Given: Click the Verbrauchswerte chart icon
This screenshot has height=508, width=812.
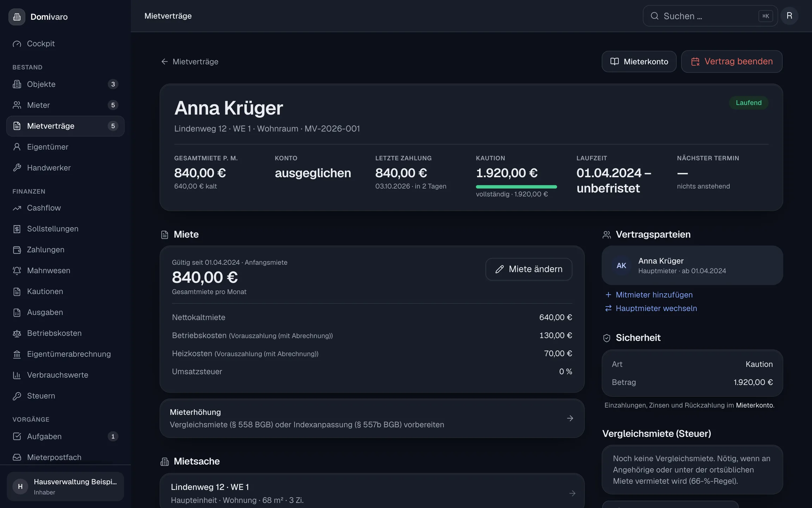Looking at the screenshot, I should 17,375.
